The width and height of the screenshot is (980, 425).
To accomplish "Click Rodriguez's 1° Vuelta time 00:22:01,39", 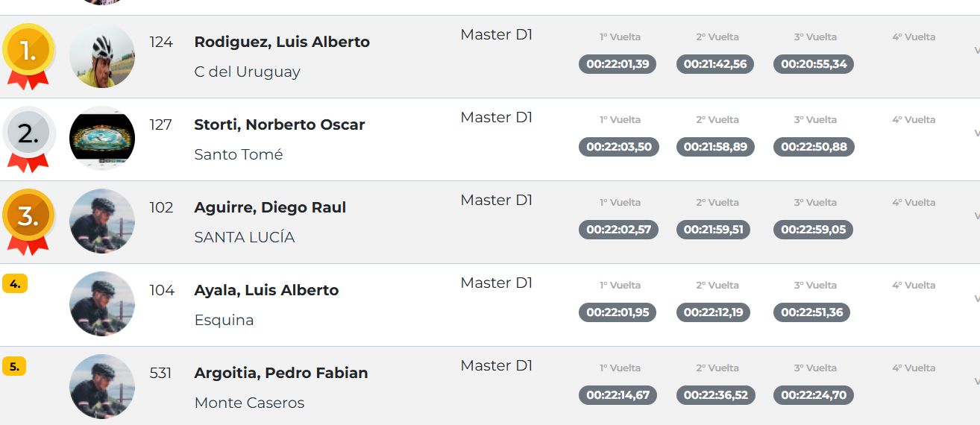I will tap(618, 64).
